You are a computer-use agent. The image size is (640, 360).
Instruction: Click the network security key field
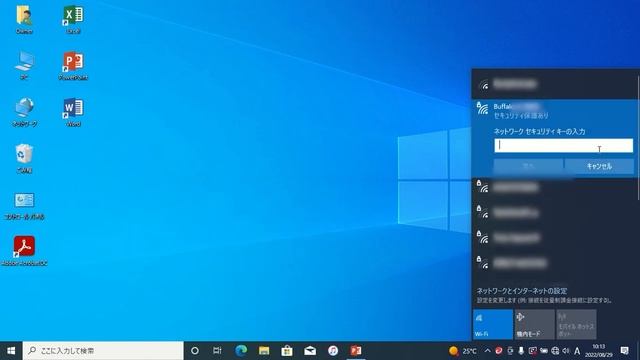(x=564, y=146)
